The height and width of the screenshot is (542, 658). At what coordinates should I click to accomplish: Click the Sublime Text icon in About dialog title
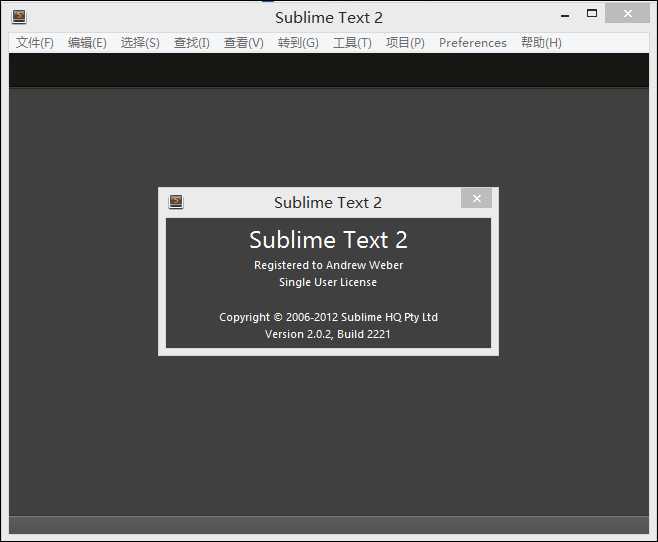point(176,202)
